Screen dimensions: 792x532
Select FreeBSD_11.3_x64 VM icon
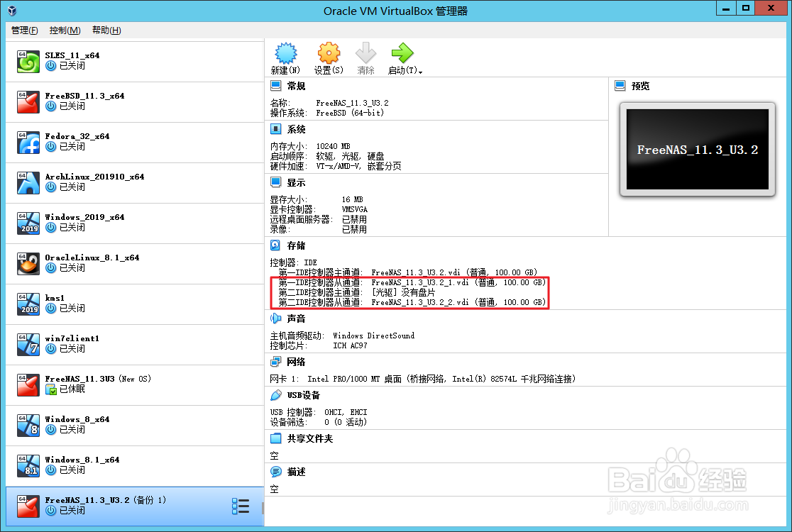[x=28, y=102]
